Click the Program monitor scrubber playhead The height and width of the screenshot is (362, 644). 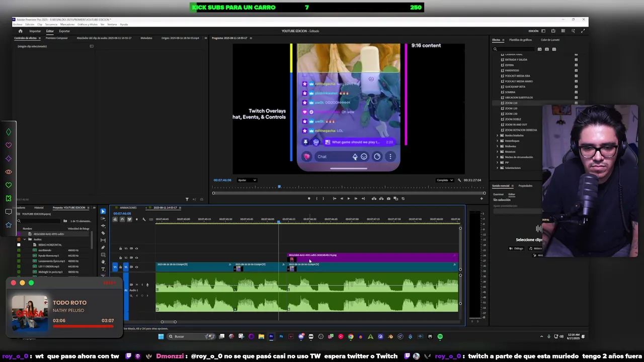point(279,187)
